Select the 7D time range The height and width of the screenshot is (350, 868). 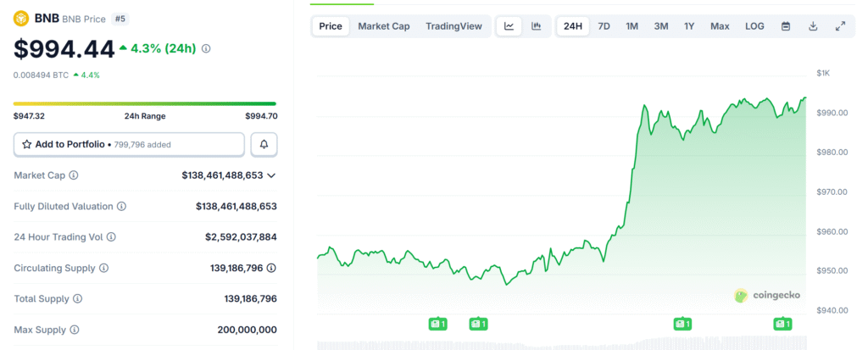pyautogui.click(x=604, y=26)
